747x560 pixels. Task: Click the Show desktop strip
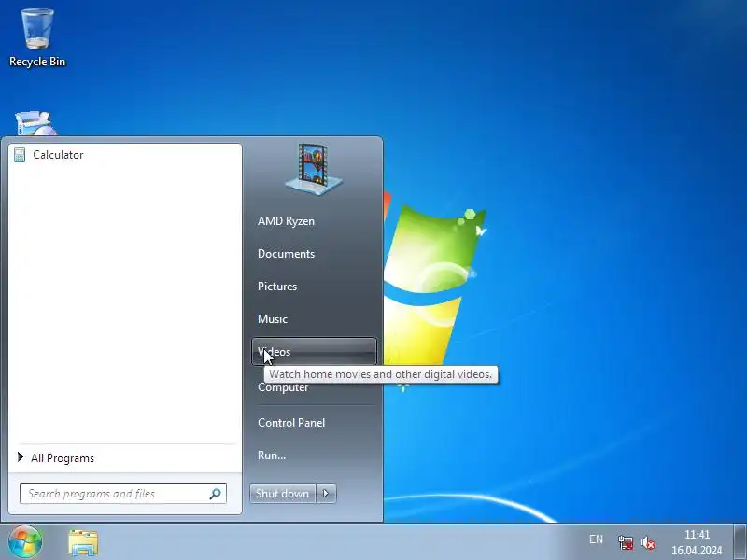coord(740,542)
